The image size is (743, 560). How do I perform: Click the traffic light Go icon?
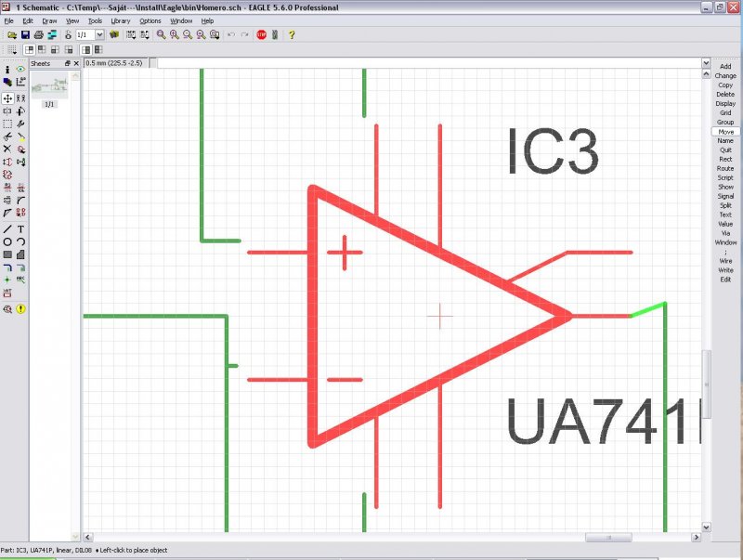pos(274,34)
